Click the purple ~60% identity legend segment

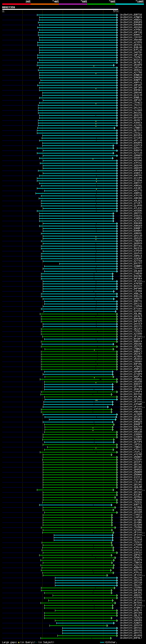[x=73, y=4]
